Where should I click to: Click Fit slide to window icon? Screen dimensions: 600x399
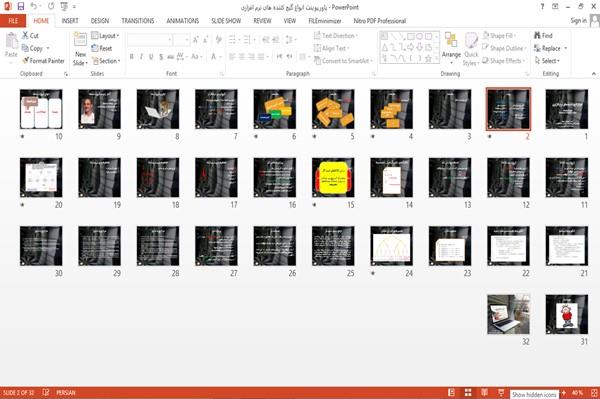pos(594,393)
